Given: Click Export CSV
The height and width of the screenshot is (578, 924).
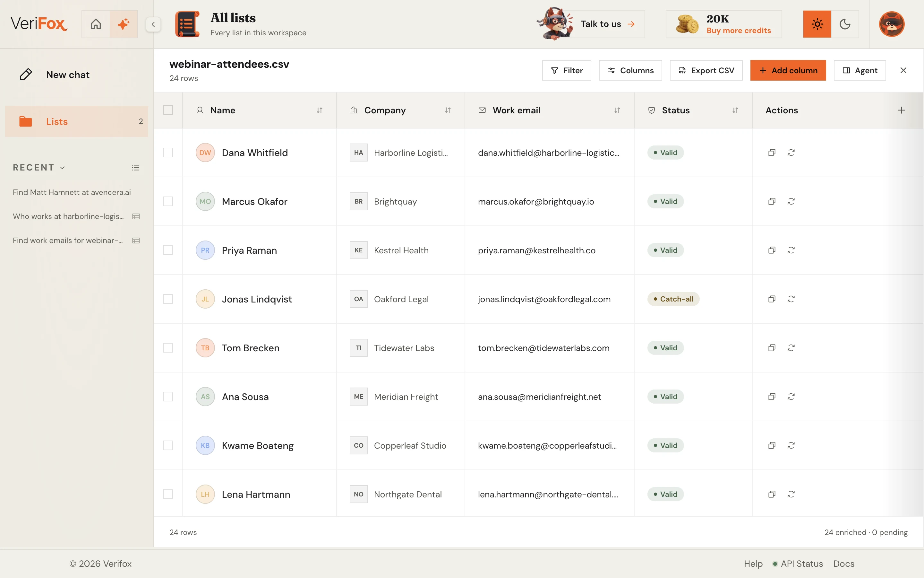Looking at the screenshot, I should point(706,70).
